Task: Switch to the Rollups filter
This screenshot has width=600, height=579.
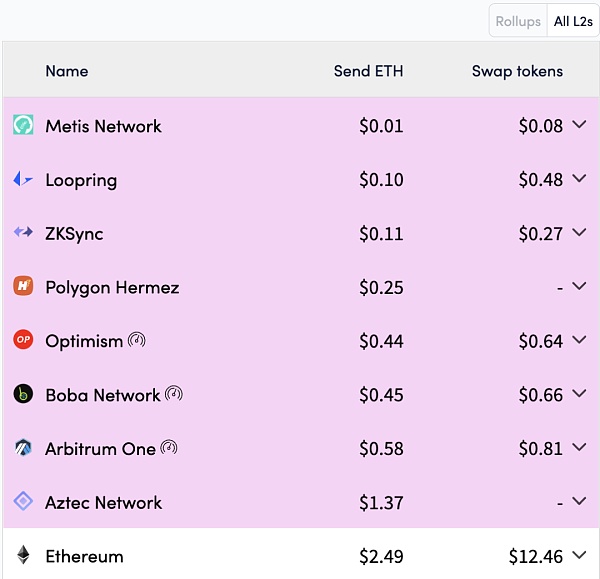Action: pyautogui.click(x=518, y=21)
